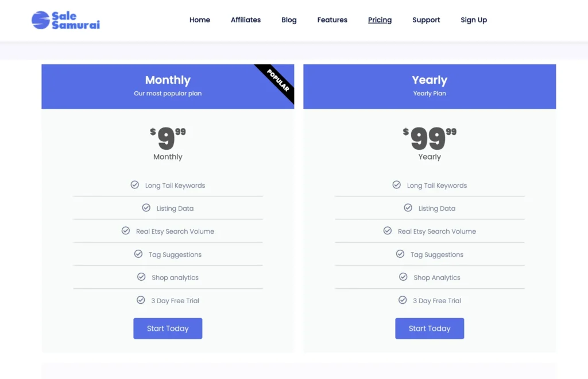The width and height of the screenshot is (588, 379).
Task: Open the Support page
Action: (x=426, y=20)
